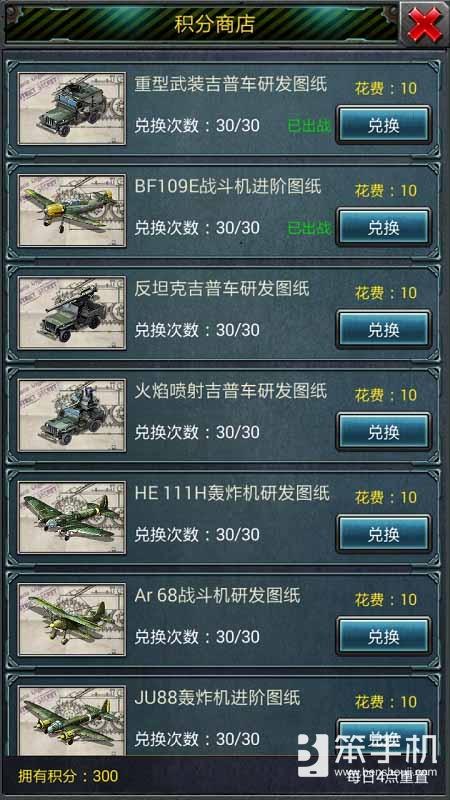Redeem the BF109E战斗机进阶图纸 item
450x800 pixels.
[x=383, y=227]
